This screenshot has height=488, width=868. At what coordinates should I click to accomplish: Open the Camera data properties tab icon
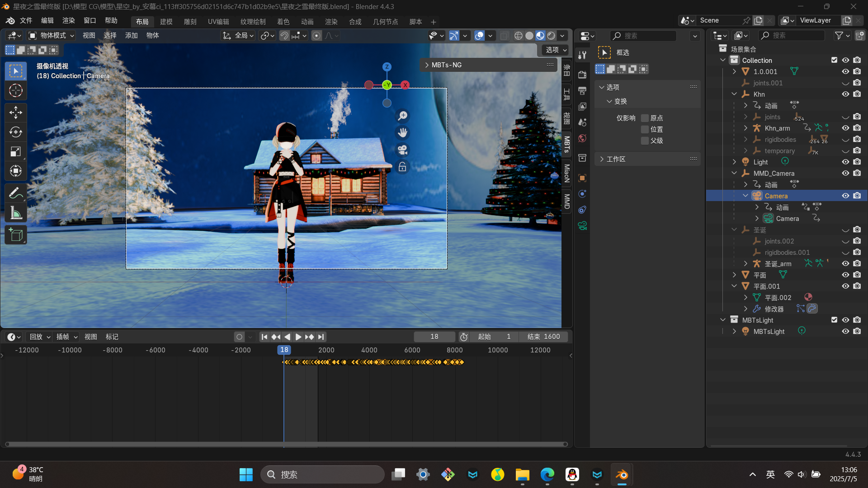pos(582,225)
